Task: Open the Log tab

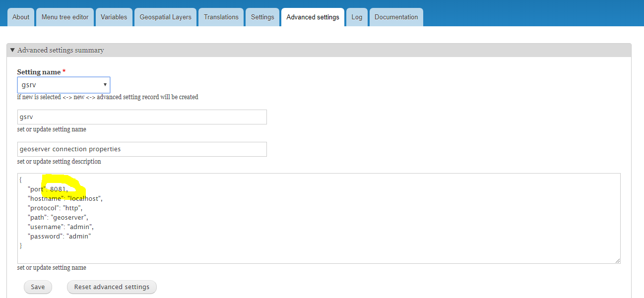Action: [x=357, y=17]
